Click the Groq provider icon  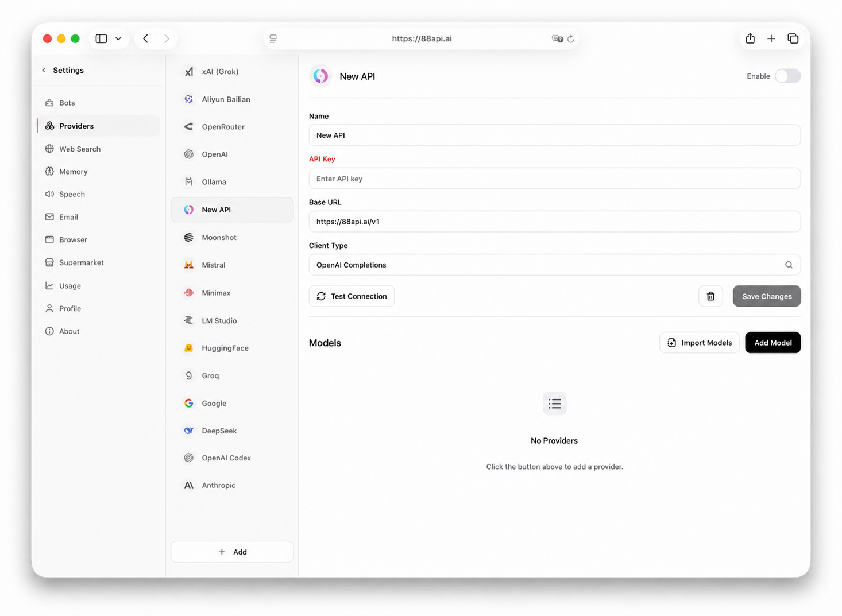pyautogui.click(x=189, y=376)
